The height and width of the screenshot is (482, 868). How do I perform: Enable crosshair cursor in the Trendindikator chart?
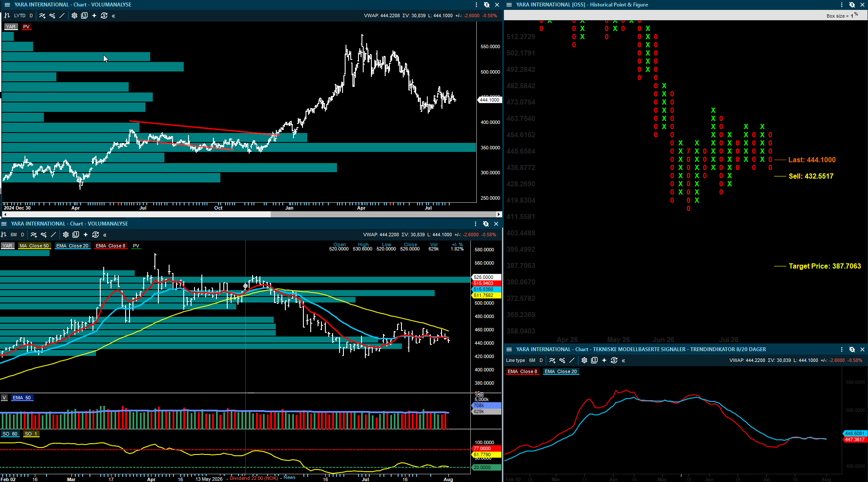click(604, 360)
